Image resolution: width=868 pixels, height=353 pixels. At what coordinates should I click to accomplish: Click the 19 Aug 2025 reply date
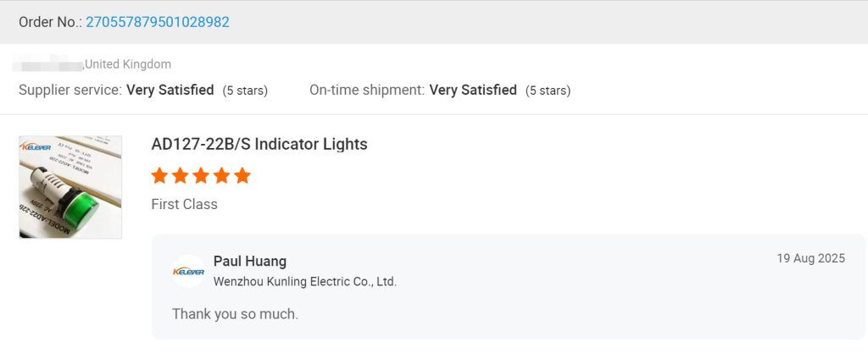click(810, 259)
